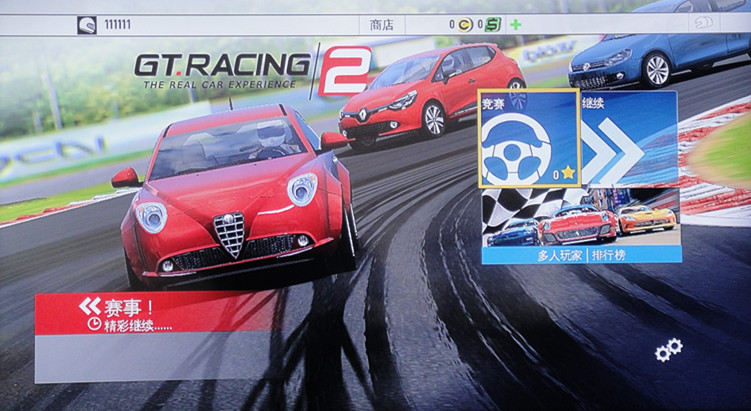Open the 排行榜 leaderboard
This screenshot has height=411, width=751.
608,255
